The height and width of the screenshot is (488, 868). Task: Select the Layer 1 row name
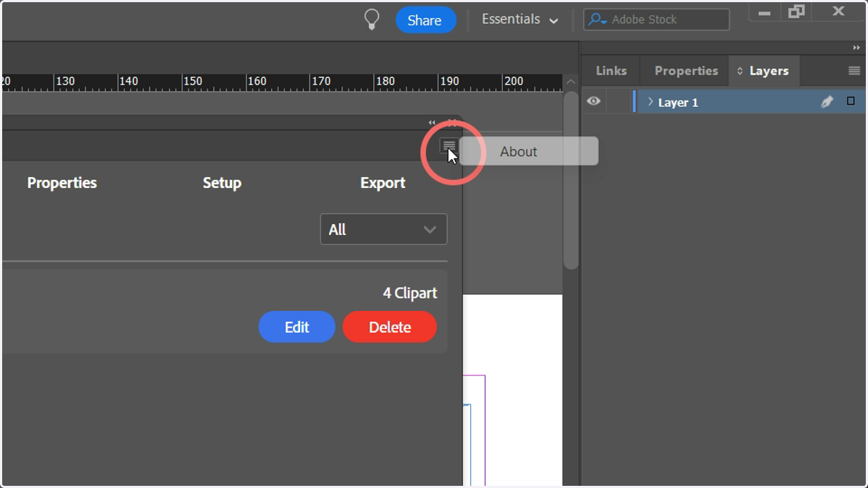pyautogui.click(x=678, y=103)
